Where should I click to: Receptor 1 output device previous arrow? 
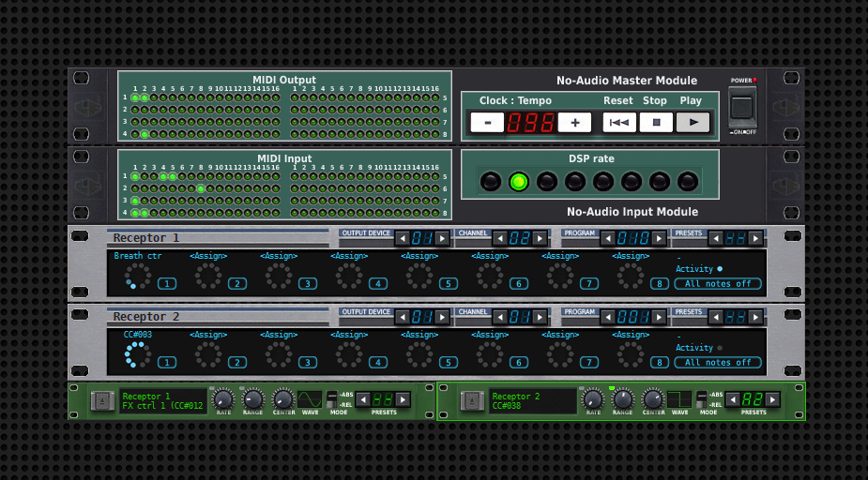(x=403, y=238)
